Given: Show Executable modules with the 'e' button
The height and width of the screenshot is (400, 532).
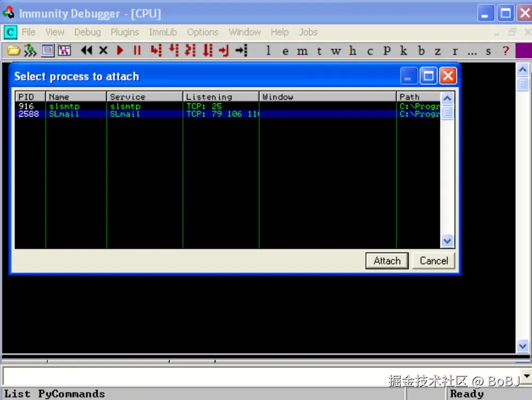Looking at the screenshot, I should (x=285, y=51).
